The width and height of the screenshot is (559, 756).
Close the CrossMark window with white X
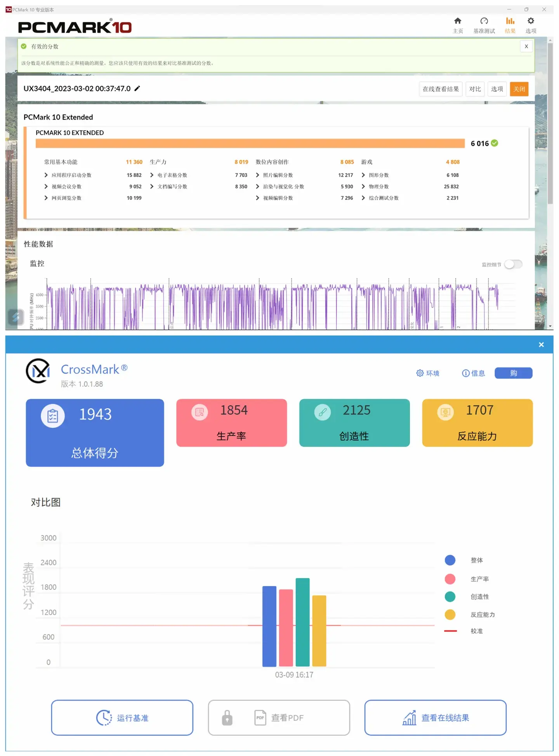(541, 345)
